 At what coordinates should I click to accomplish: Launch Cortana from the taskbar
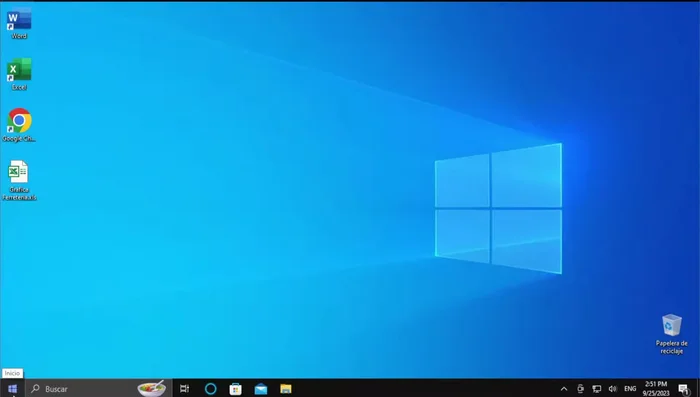(210, 389)
